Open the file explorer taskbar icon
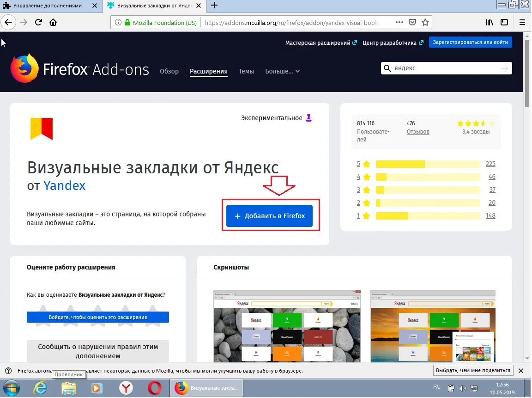 click(69, 388)
